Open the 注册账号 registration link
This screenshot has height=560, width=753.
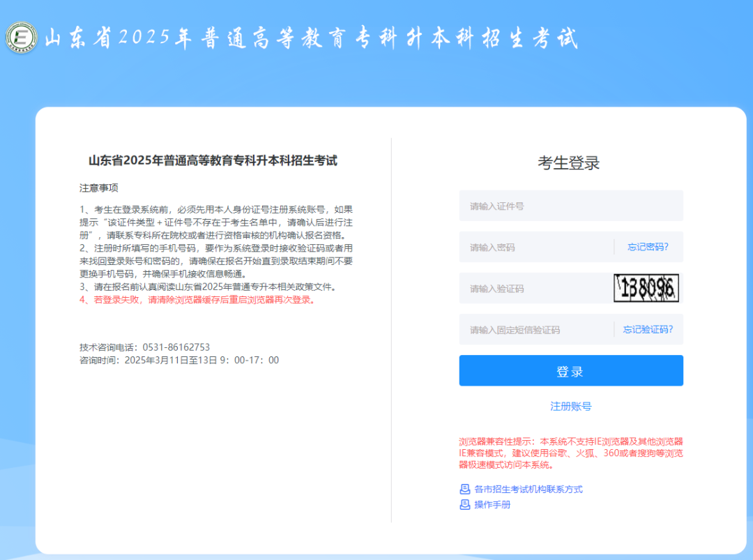pos(570,407)
